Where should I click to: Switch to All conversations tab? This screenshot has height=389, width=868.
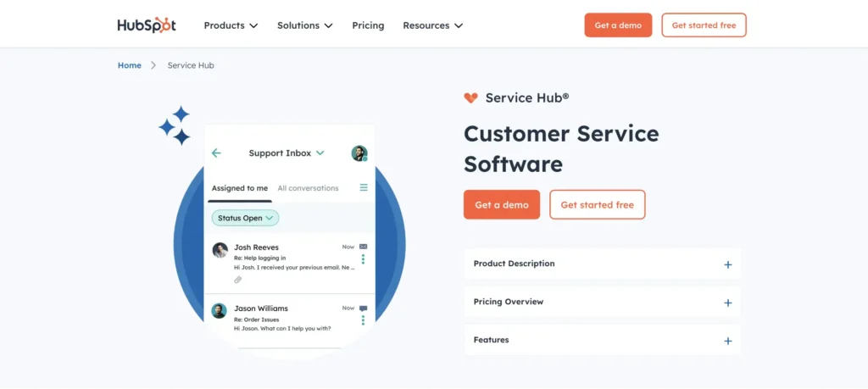click(x=308, y=188)
